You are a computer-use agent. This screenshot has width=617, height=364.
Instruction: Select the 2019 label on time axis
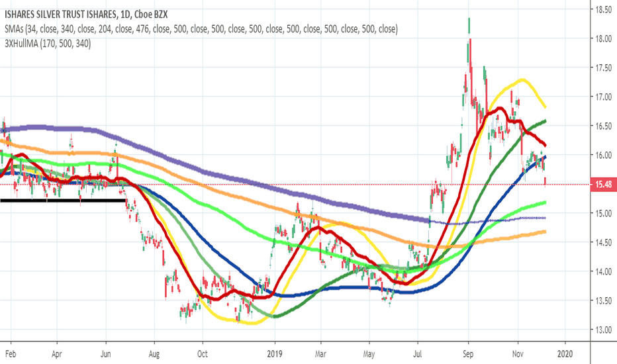(x=275, y=354)
